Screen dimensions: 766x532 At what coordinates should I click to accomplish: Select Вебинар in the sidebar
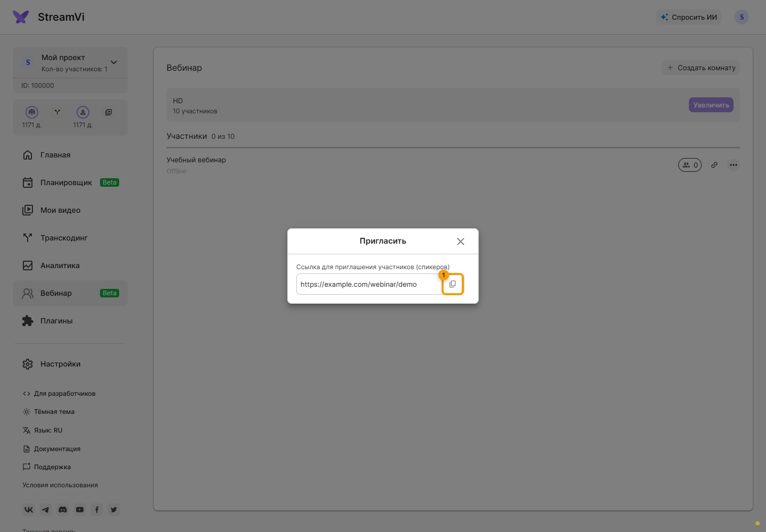pyautogui.click(x=70, y=293)
